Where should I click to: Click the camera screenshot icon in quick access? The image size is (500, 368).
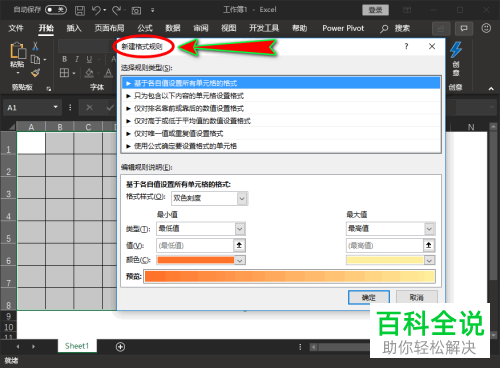pyautogui.click(x=136, y=11)
